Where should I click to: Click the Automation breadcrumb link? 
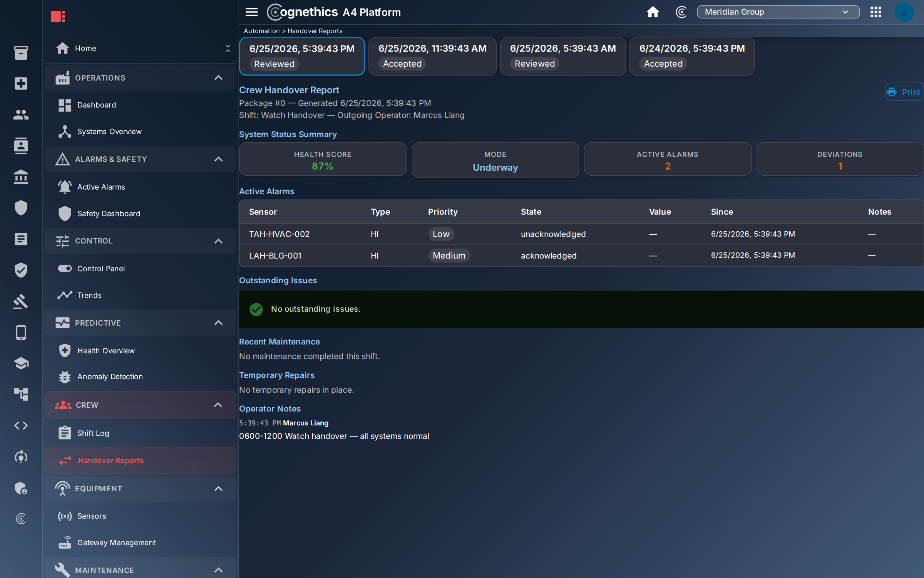261,31
